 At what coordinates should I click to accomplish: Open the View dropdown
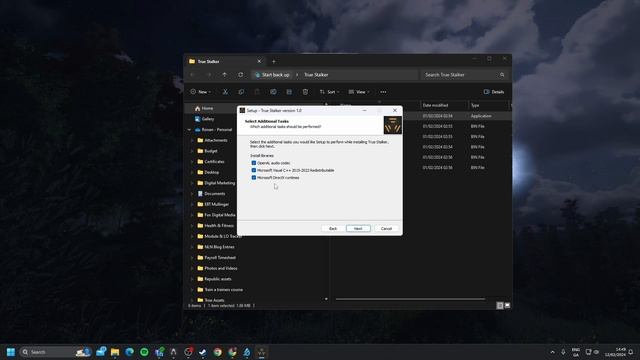click(359, 92)
